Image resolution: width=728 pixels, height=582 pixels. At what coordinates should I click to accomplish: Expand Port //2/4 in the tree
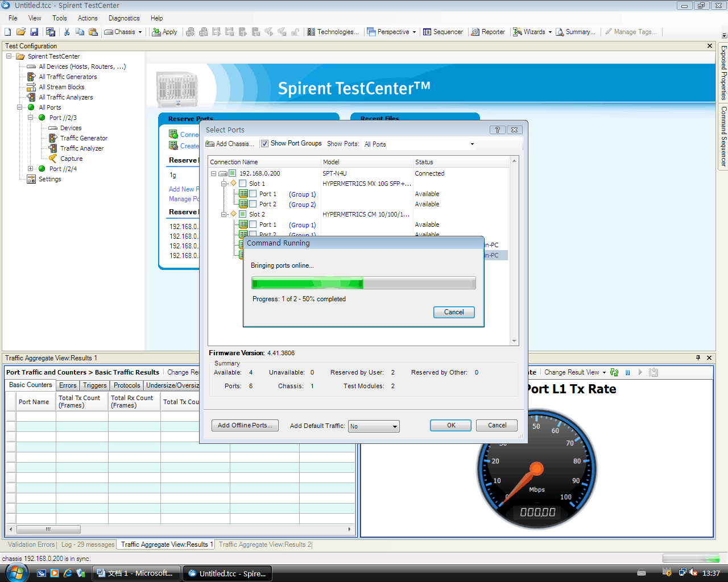[31, 169]
